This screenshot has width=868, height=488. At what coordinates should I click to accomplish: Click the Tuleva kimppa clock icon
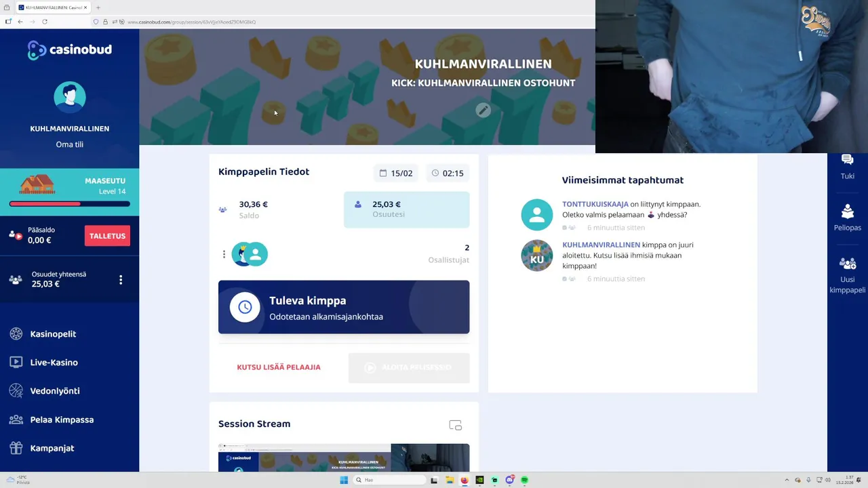(x=245, y=307)
